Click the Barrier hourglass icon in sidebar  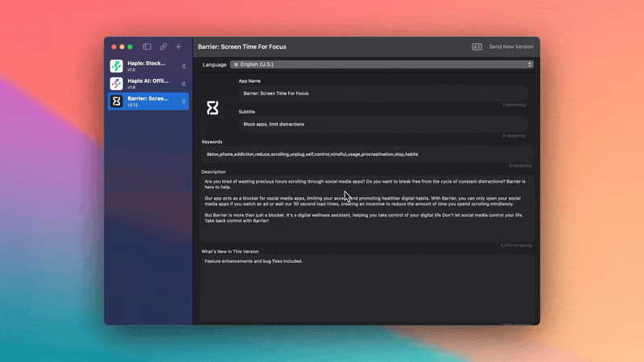(116, 101)
